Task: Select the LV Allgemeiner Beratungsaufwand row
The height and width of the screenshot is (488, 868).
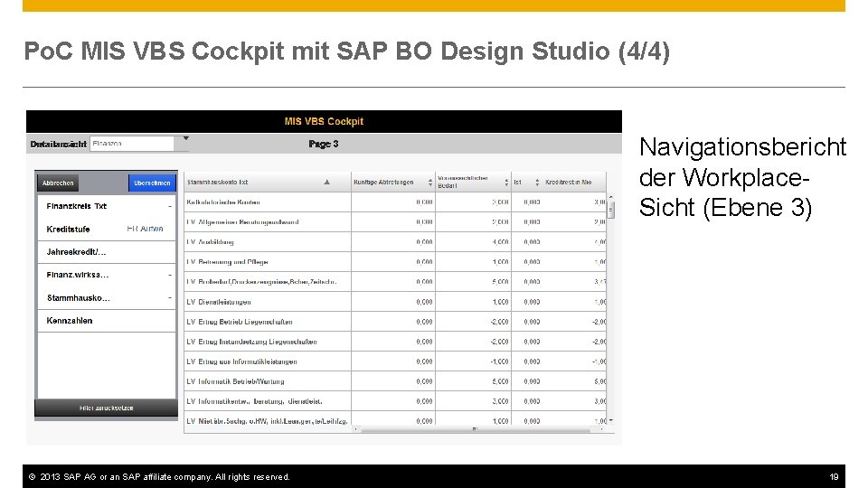Action: click(x=395, y=222)
